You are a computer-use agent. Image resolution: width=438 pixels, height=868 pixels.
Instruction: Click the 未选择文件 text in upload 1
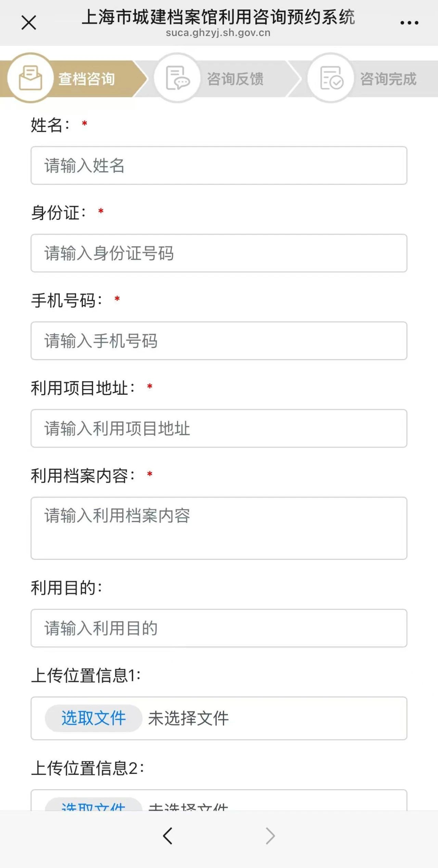click(x=188, y=718)
